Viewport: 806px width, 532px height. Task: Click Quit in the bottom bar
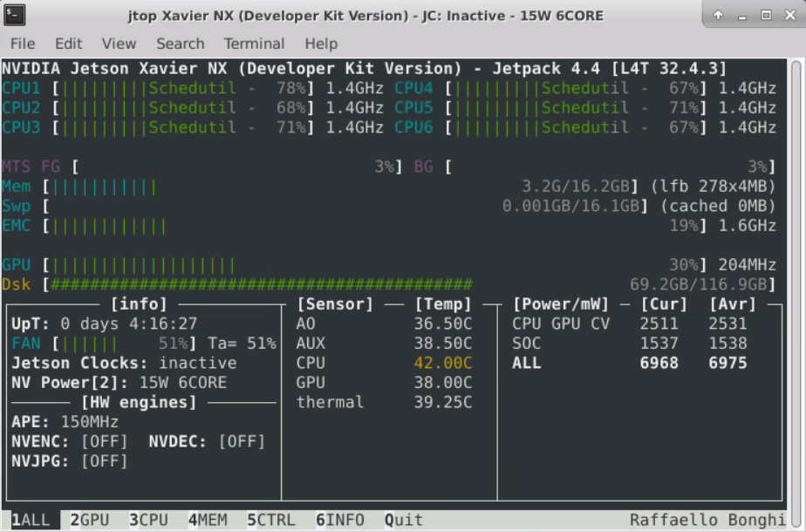pos(404,520)
